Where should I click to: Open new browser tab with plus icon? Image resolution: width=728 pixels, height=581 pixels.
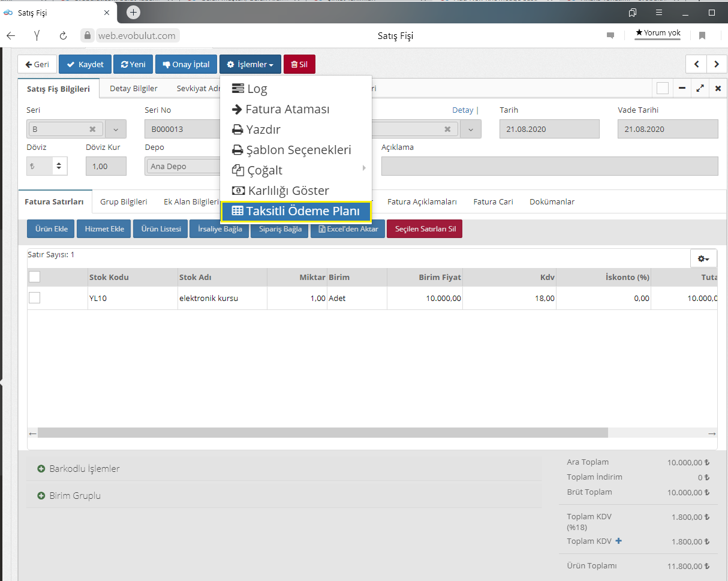(x=133, y=13)
